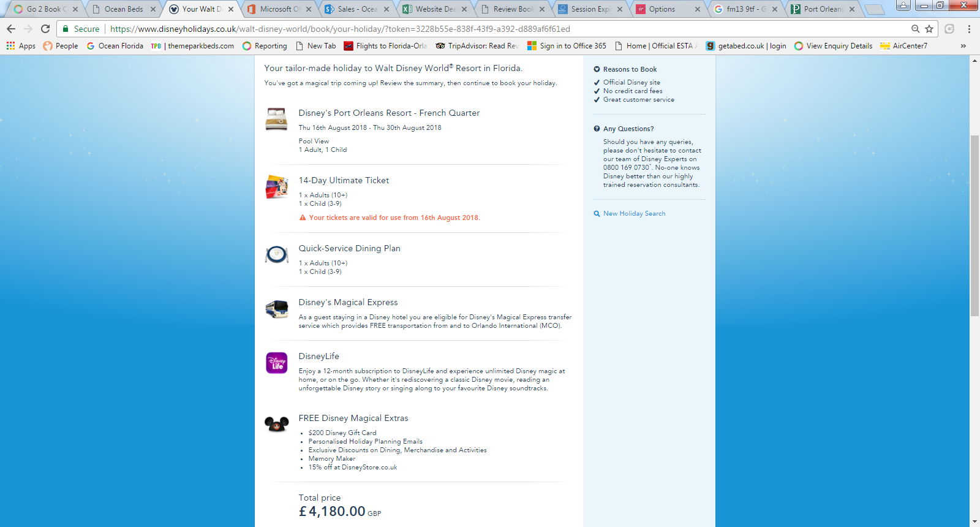Switch to the fm13 9tf Google tab
The image size is (980, 527).
[744, 9]
